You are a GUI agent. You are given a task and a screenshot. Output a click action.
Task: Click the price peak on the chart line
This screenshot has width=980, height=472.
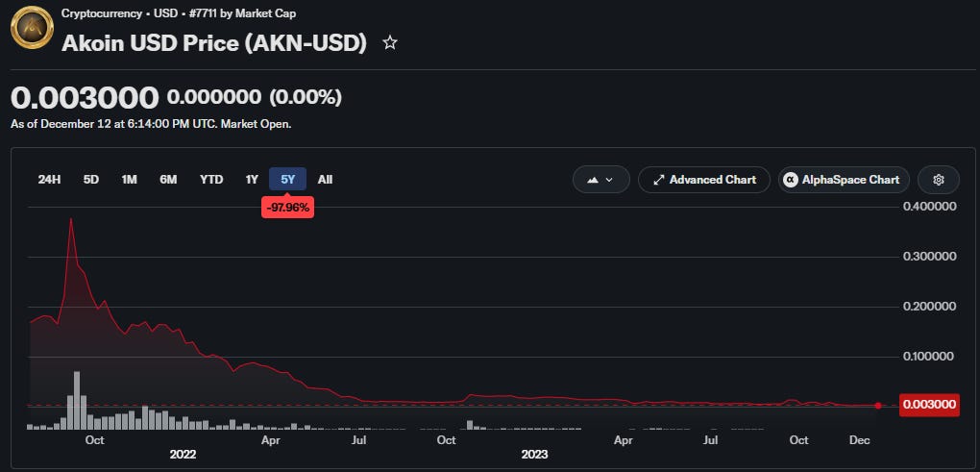(71, 219)
